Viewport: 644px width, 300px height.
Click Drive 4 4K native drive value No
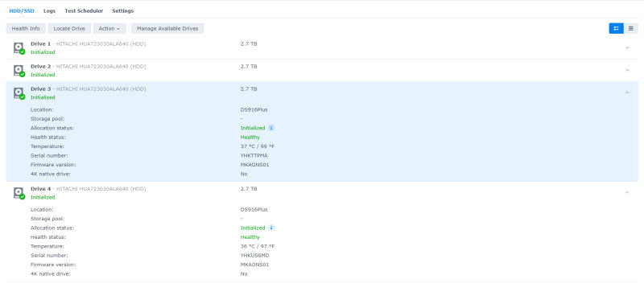point(244,273)
